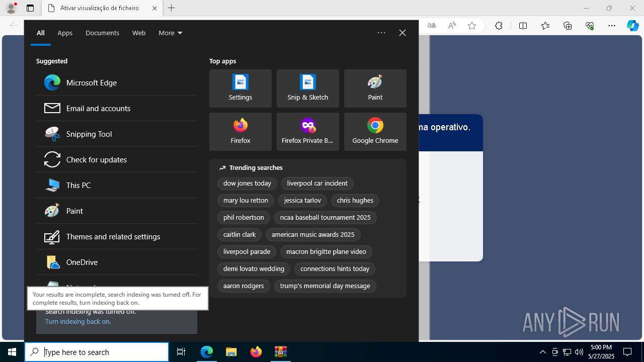Open Microsoft Edge from suggested list

tap(117, 82)
